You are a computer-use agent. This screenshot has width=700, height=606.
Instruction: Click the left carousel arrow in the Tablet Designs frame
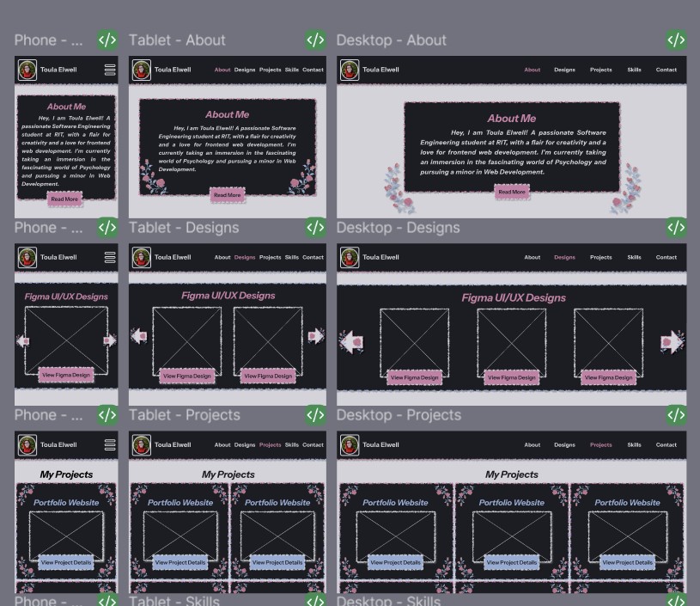click(x=139, y=336)
